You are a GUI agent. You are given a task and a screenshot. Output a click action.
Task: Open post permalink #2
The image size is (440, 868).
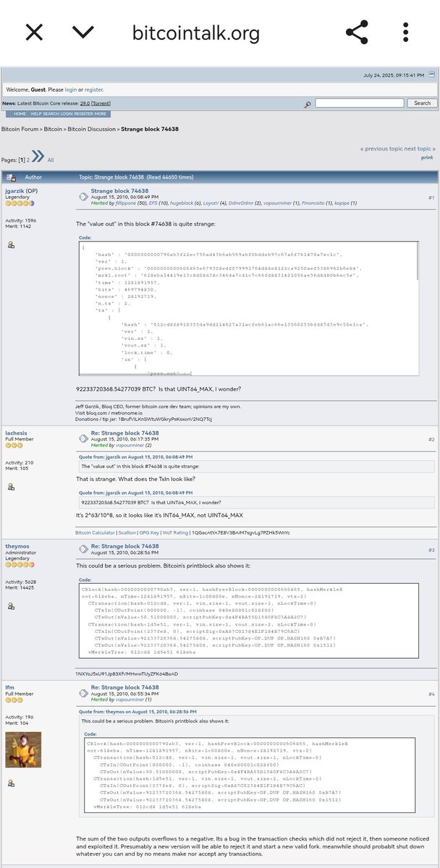[431, 439]
